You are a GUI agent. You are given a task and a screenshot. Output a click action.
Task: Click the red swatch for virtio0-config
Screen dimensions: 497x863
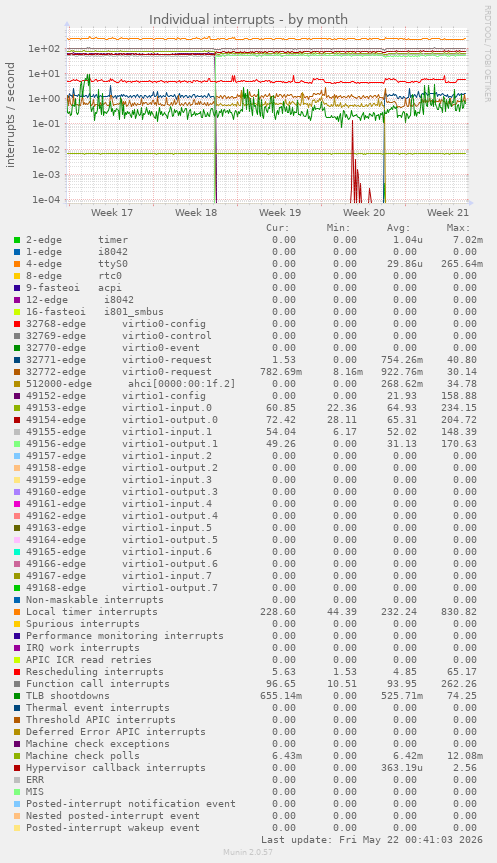pos(17,324)
